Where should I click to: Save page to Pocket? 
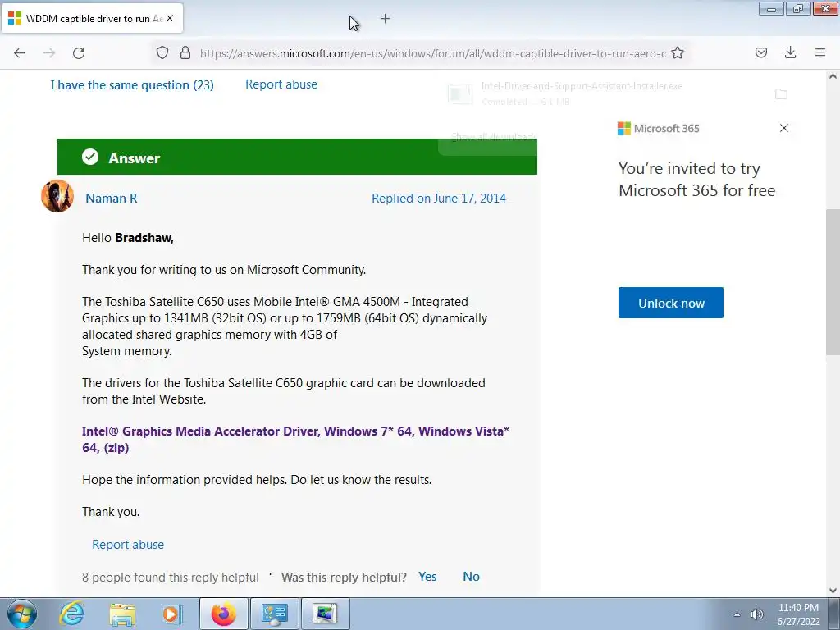pyautogui.click(x=761, y=52)
